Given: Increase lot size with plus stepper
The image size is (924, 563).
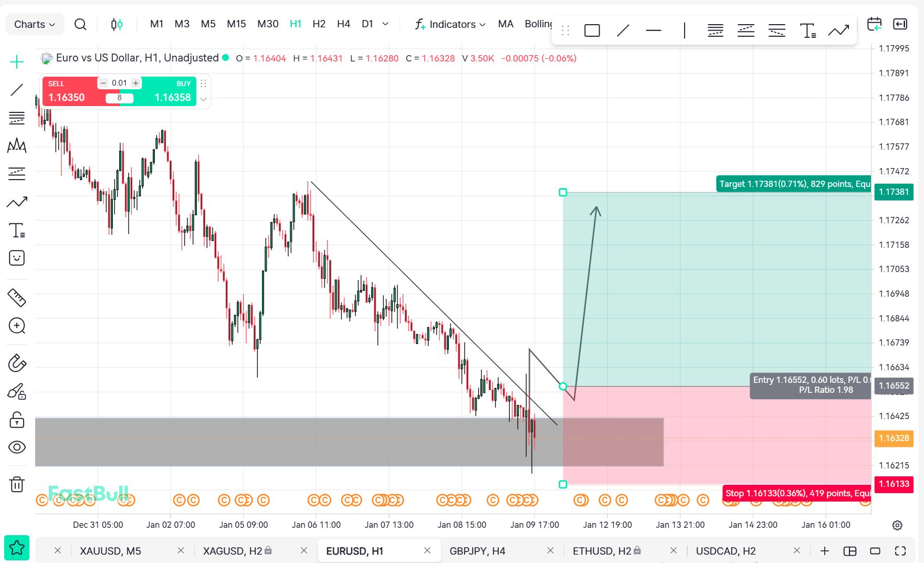Looking at the screenshot, I should coord(135,83).
